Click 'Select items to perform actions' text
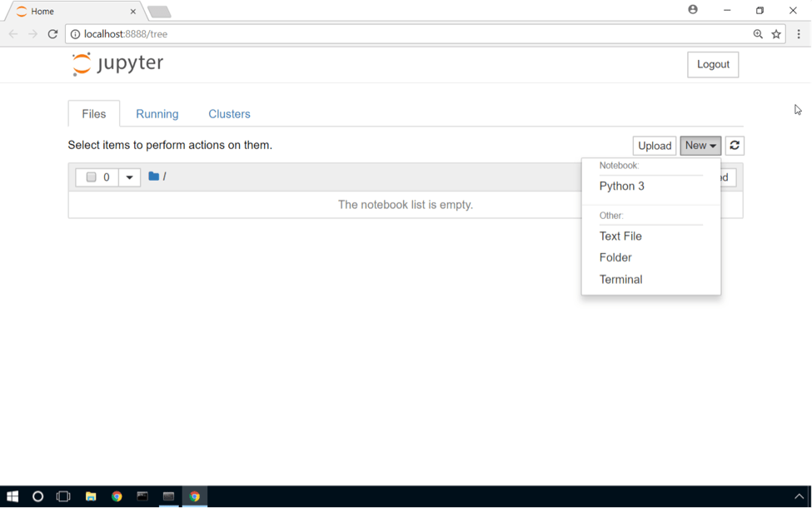 click(170, 145)
